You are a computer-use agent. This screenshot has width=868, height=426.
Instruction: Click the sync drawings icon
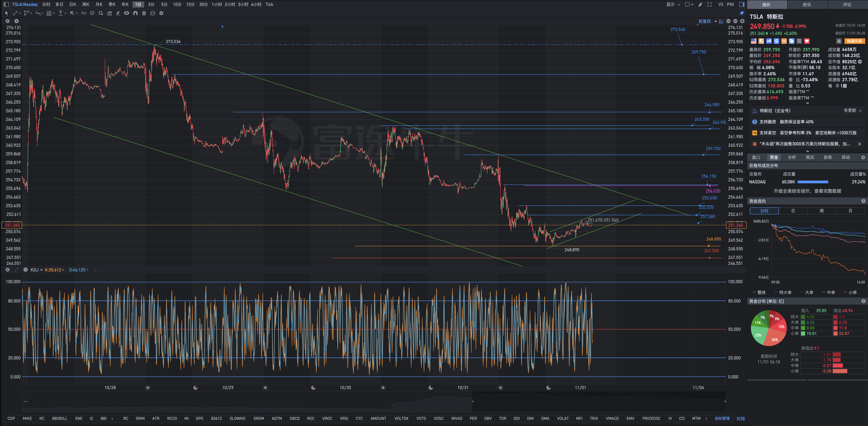(x=153, y=13)
